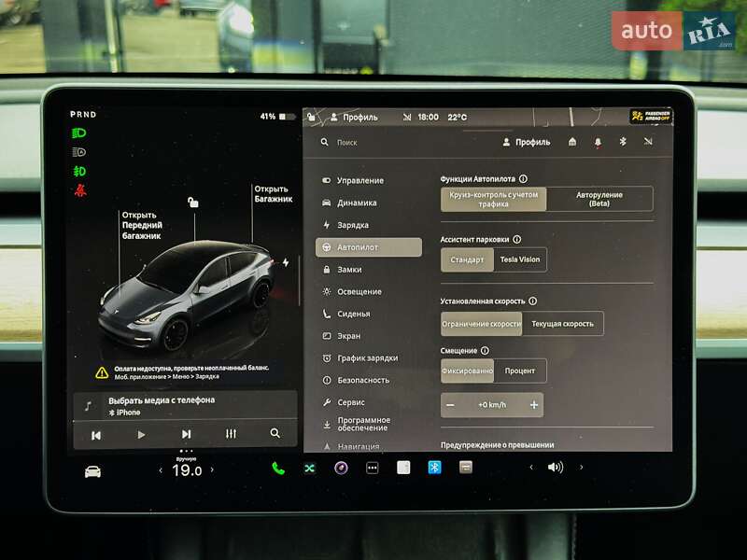This screenshot has height=560, width=747.
Task: Open the white square app icon
Action: [x=403, y=468]
